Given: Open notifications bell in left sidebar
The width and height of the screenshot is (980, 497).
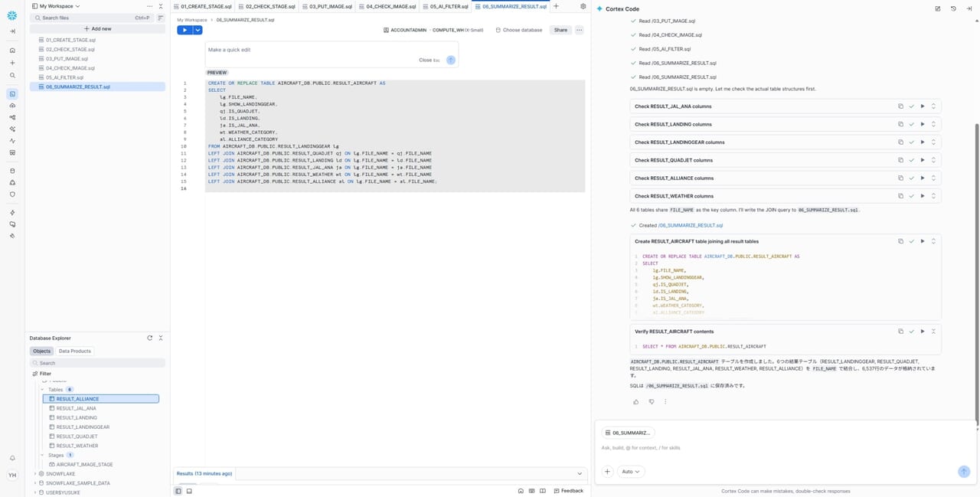Looking at the screenshot, I should [x=12, y=458].
